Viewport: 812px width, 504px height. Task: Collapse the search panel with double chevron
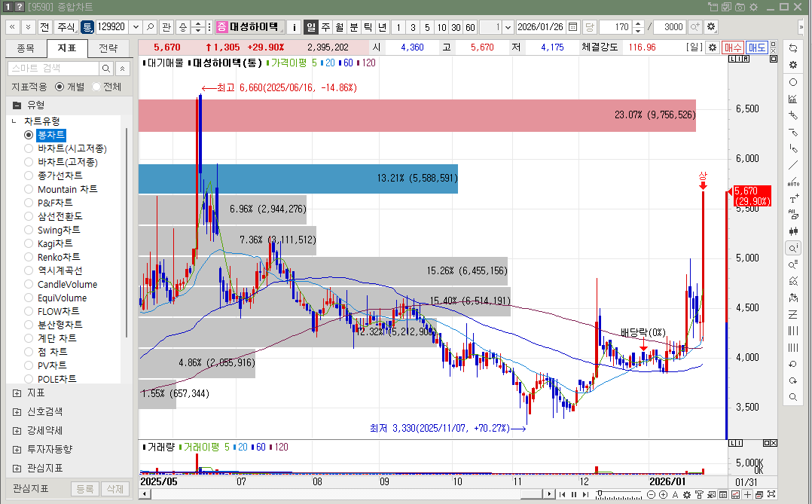point(122,69)
